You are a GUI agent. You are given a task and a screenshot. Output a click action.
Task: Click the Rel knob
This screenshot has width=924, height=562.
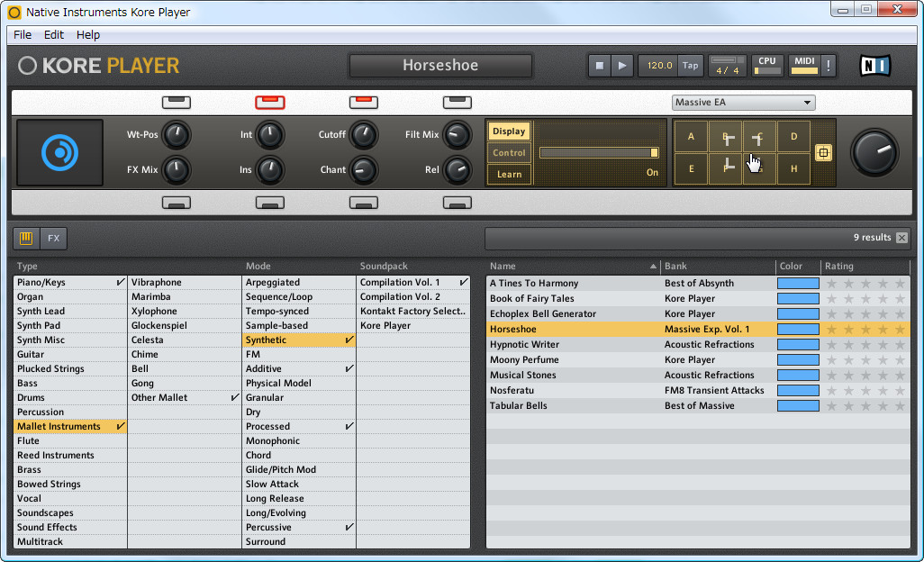[457, 170]
